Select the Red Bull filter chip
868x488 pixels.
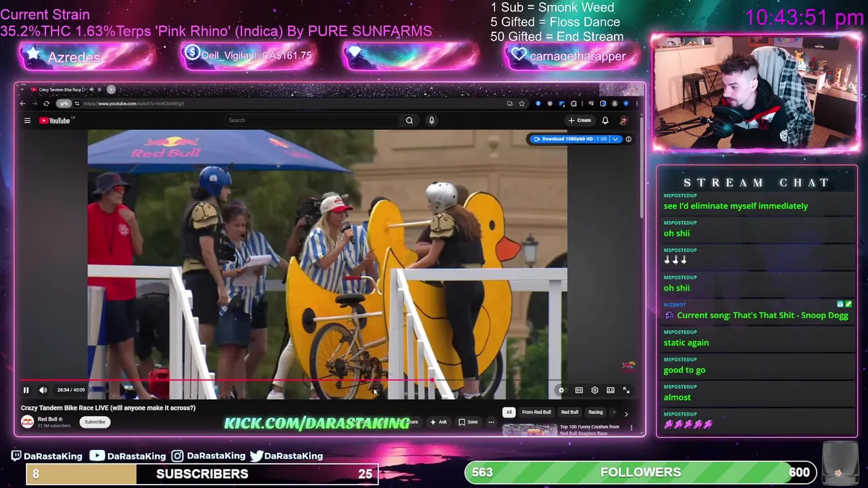[x=570, y=412]
